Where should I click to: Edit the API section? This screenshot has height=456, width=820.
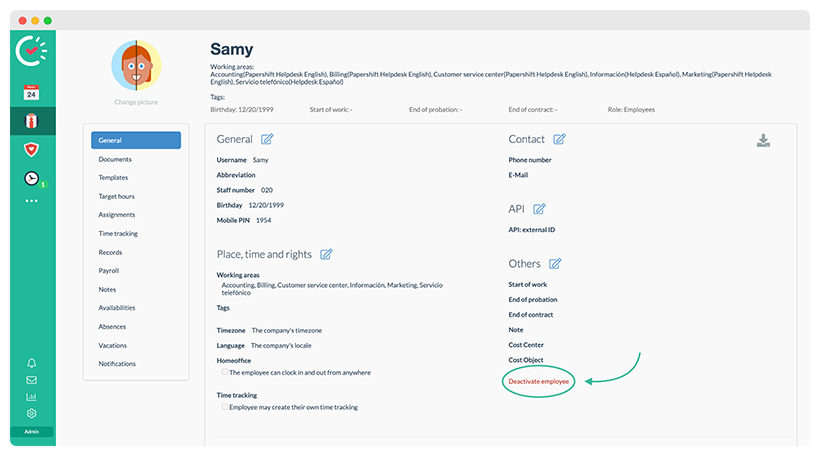(x=539, y=209)
